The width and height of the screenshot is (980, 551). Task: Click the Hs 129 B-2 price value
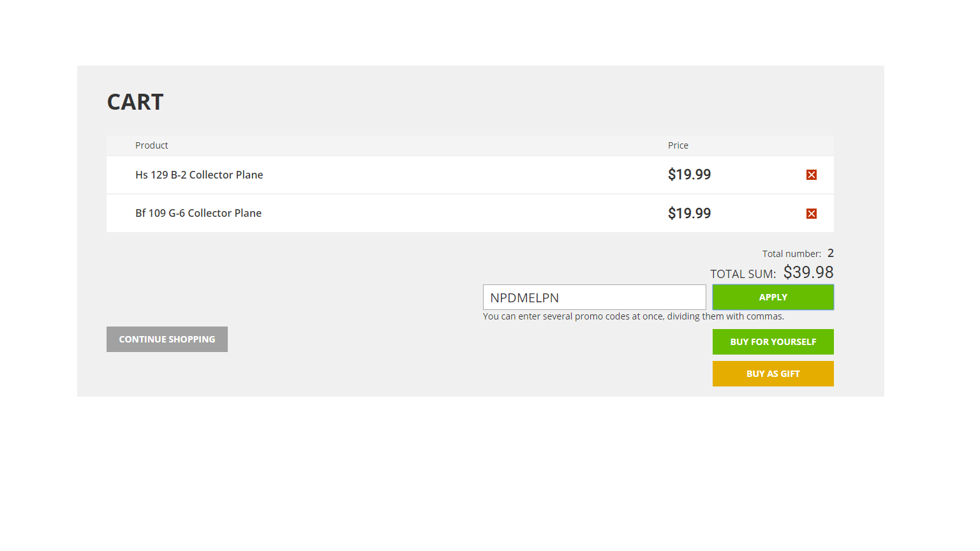click(x=689, y=175)
